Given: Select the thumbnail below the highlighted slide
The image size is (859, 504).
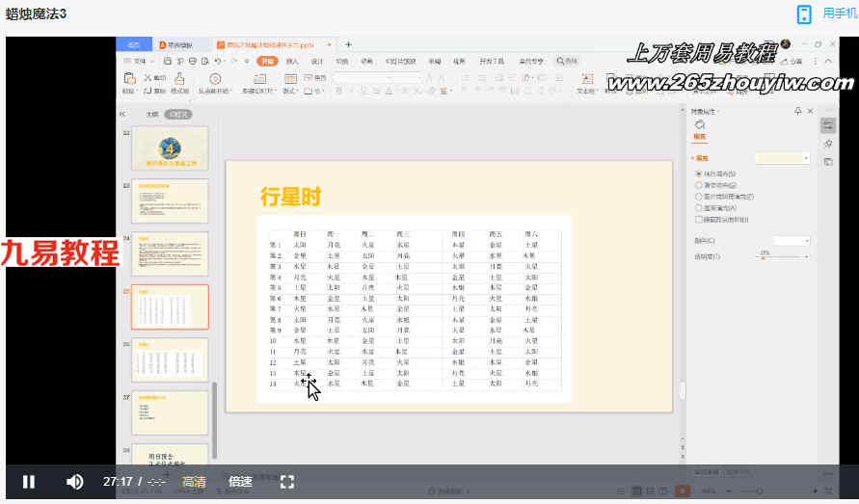Looking at the screenshot, I should coord(171,359).
